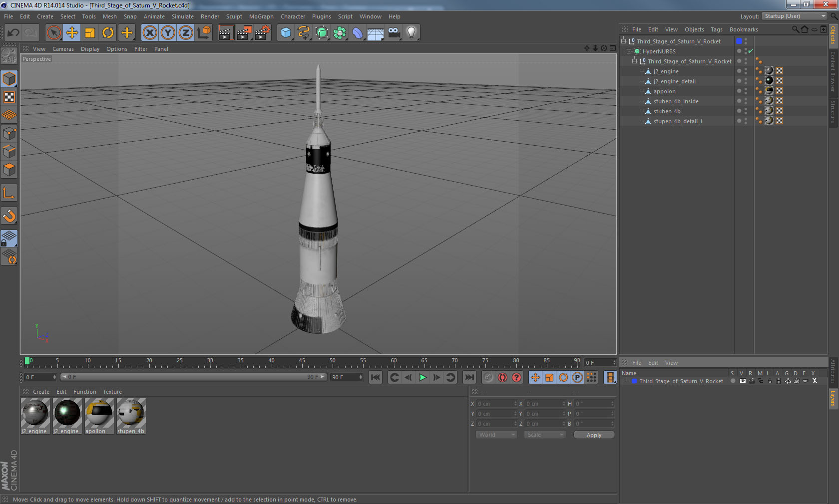Image resolution: width=839 pixels, height=504 pixels.
Task: Go to start of animation
Action: [376, 377]
